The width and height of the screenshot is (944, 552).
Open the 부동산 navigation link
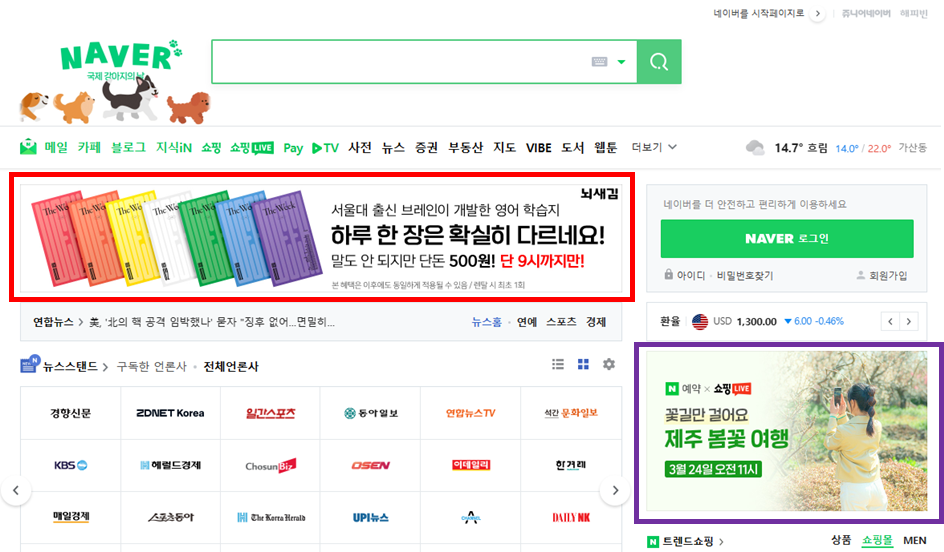pos(465,147)
